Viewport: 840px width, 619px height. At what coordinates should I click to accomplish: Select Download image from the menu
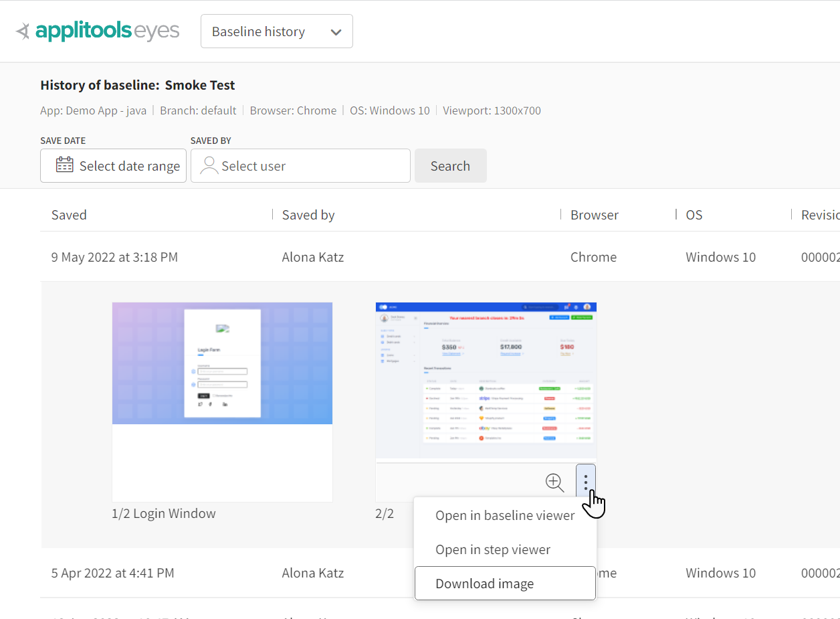485,584
